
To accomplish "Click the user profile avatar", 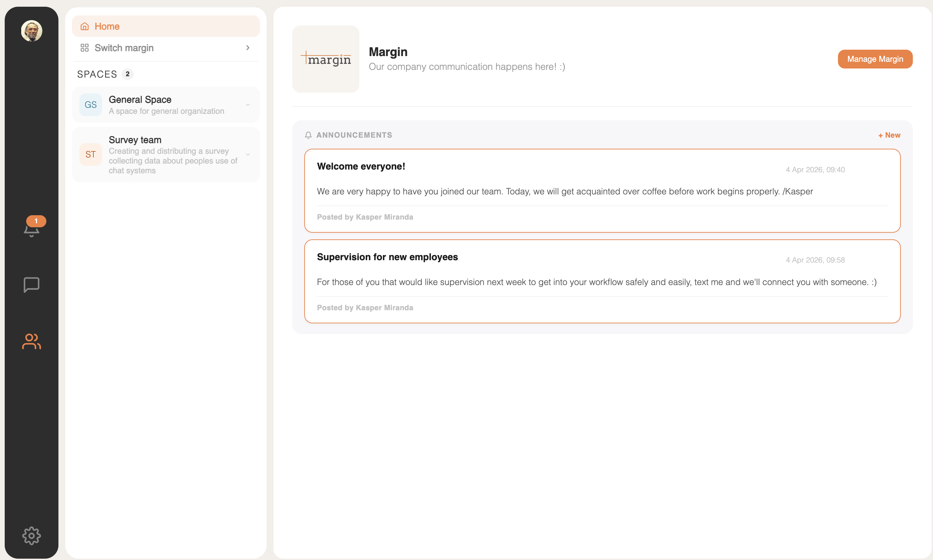I will coord(31,31).
